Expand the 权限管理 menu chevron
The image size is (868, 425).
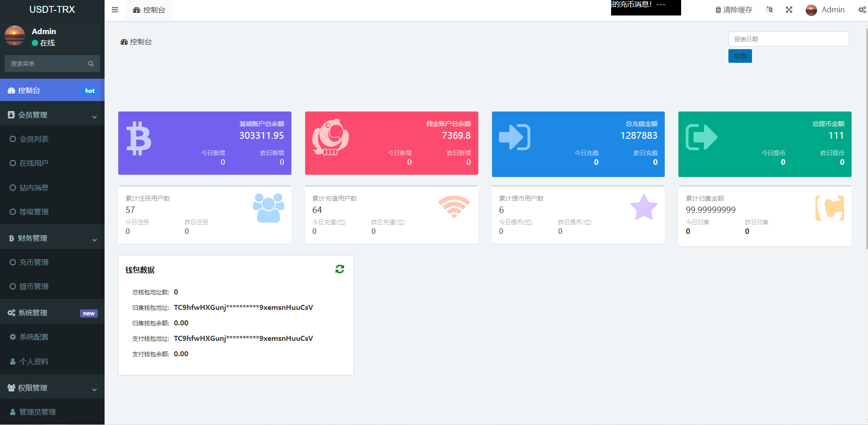click(x=95, y=390)
